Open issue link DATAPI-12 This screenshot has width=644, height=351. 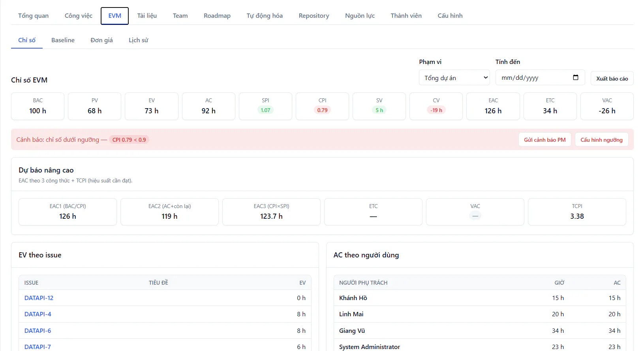coord(39,298)
